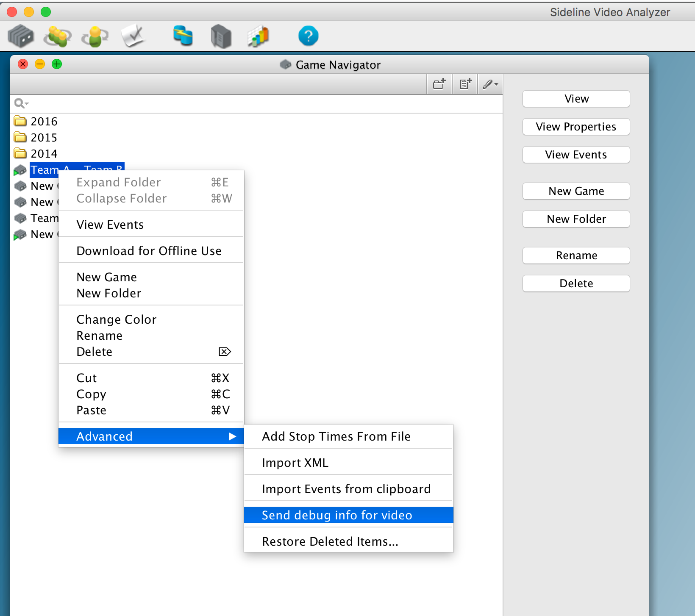Select the 2015 folder
This screenshot has width=695, height=616.
pyautogui.click(x=44, y=138)
